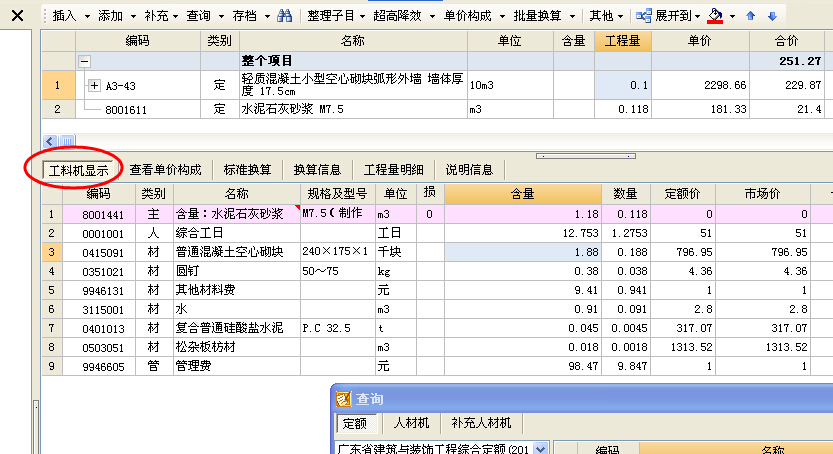Click row header number 1 in upper table
833x454 pixels.
click(x=58, y=85)
